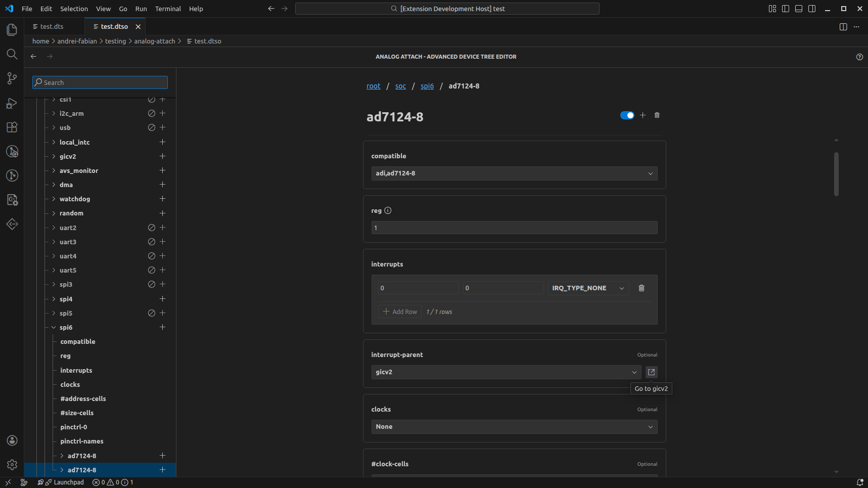Collapse the spi6 node in the tree

(x=54, y=327)
